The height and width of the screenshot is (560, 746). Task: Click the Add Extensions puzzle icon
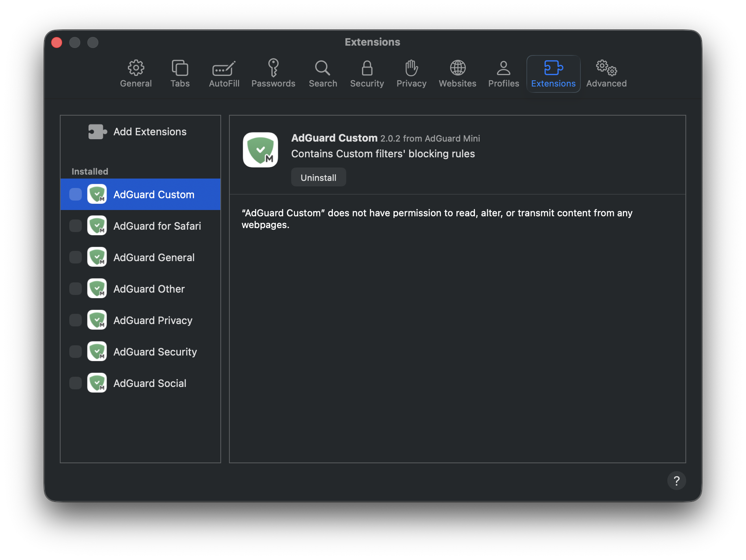click(97, 131)
